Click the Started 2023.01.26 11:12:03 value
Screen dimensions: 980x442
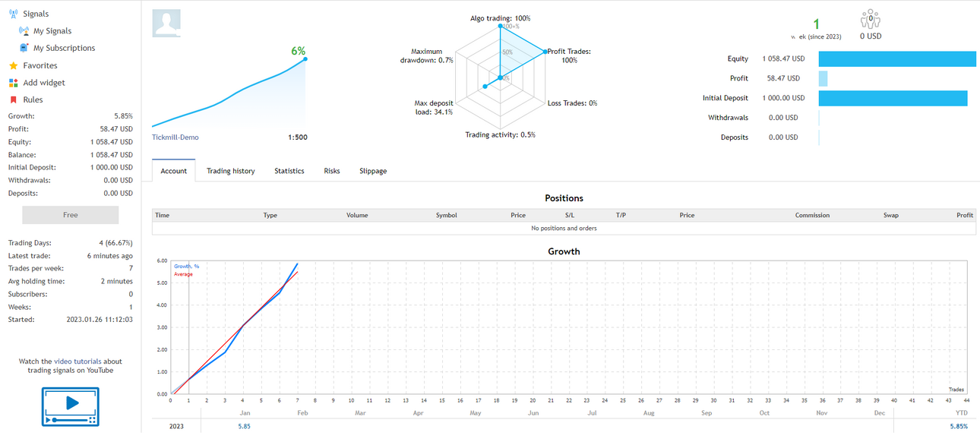tap(100, 320)
